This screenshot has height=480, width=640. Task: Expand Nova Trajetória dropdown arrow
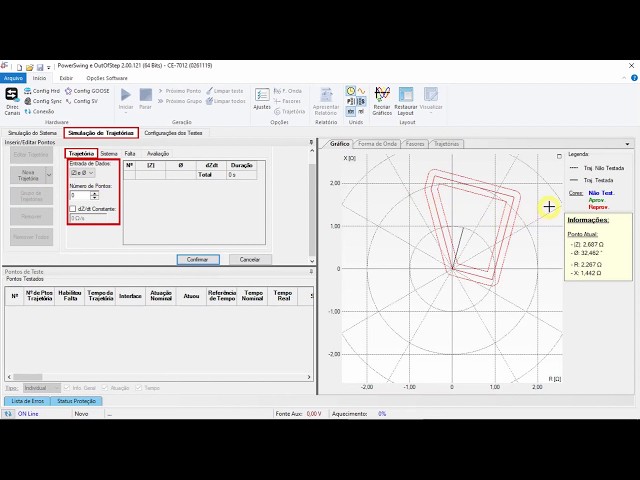(49, 175)
